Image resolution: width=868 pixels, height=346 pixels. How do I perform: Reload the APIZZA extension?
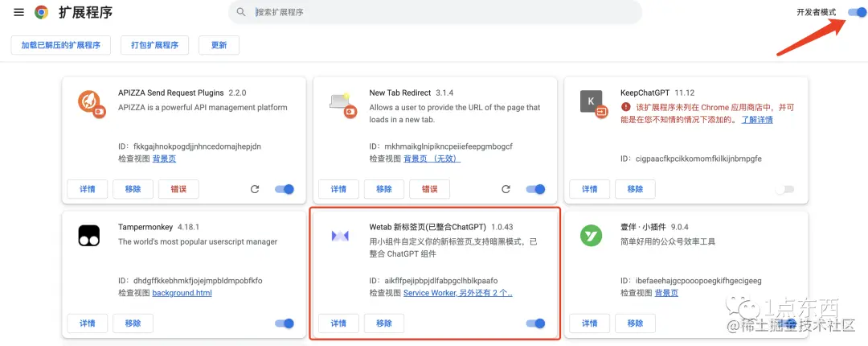255,189
